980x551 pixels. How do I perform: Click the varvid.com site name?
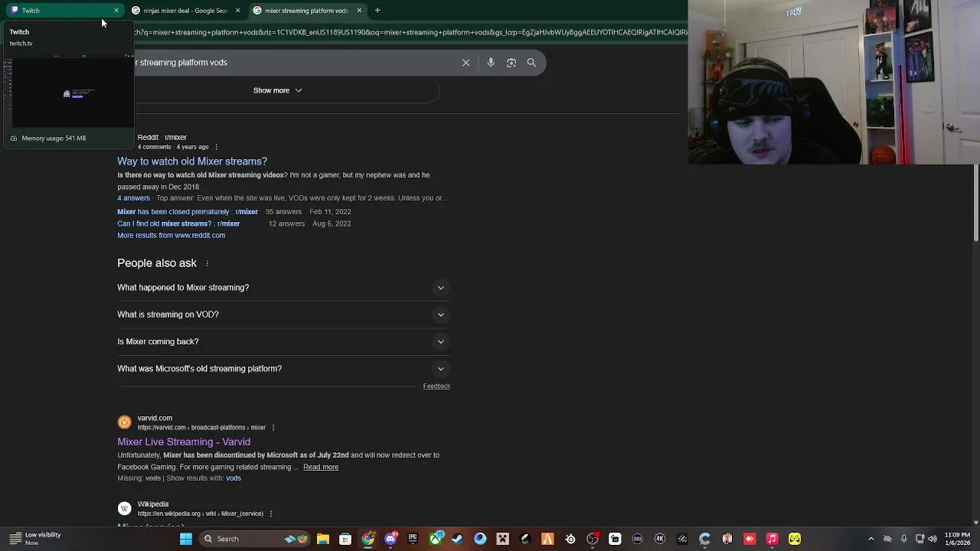coord(155,418)
